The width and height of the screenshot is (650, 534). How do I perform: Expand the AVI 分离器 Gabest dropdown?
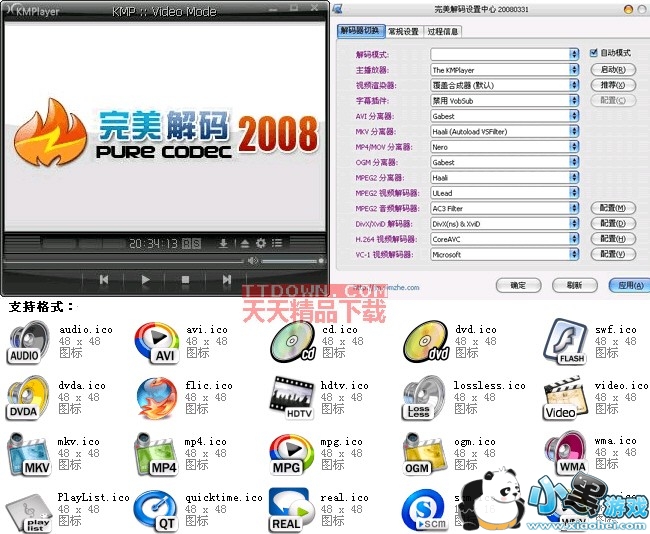504,116
